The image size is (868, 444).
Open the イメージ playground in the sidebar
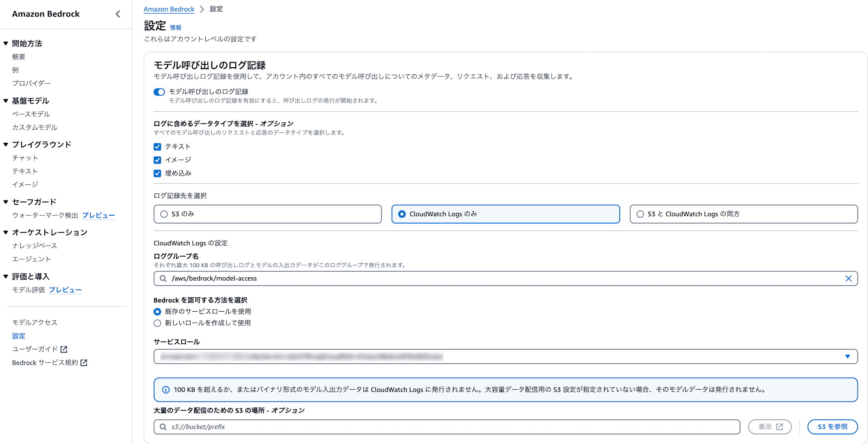pyautogui.click(x=25, y=184)
